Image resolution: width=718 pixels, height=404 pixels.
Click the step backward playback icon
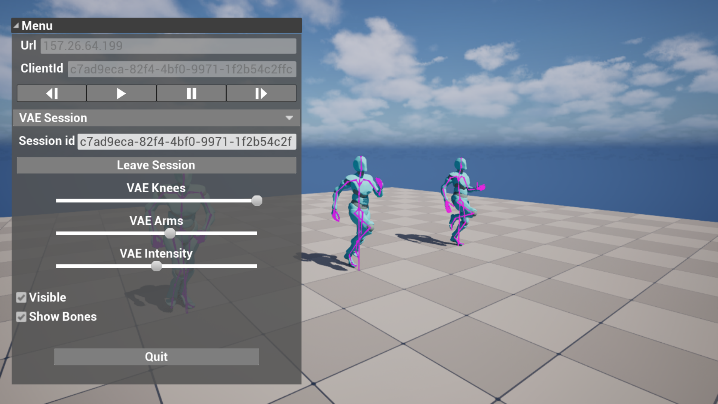click(52, 93)
